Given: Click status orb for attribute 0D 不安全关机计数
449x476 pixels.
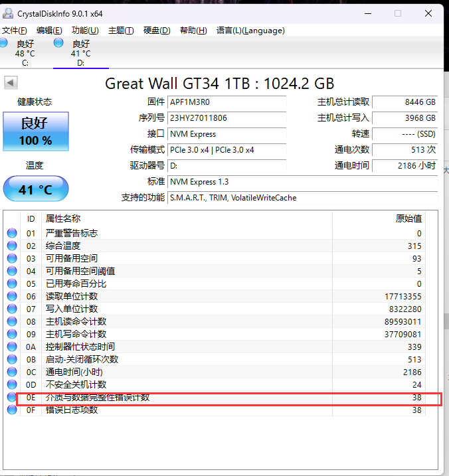Looking at the screenshot, I should pos(12,384).
